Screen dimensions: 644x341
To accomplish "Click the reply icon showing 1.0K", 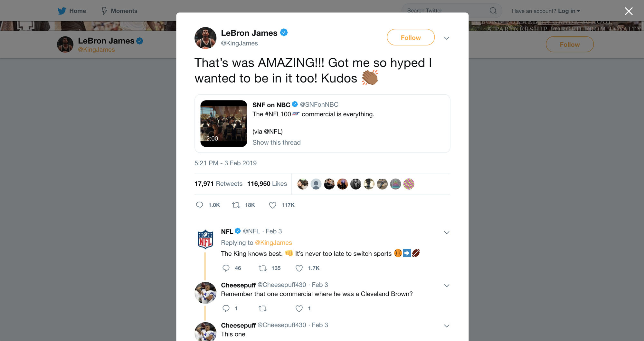I will point(200,205).
